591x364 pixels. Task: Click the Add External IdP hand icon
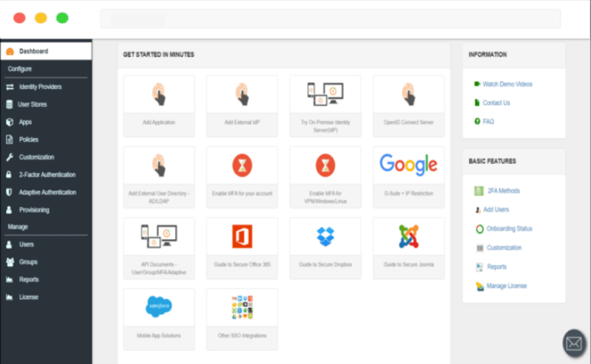(242, 94)
